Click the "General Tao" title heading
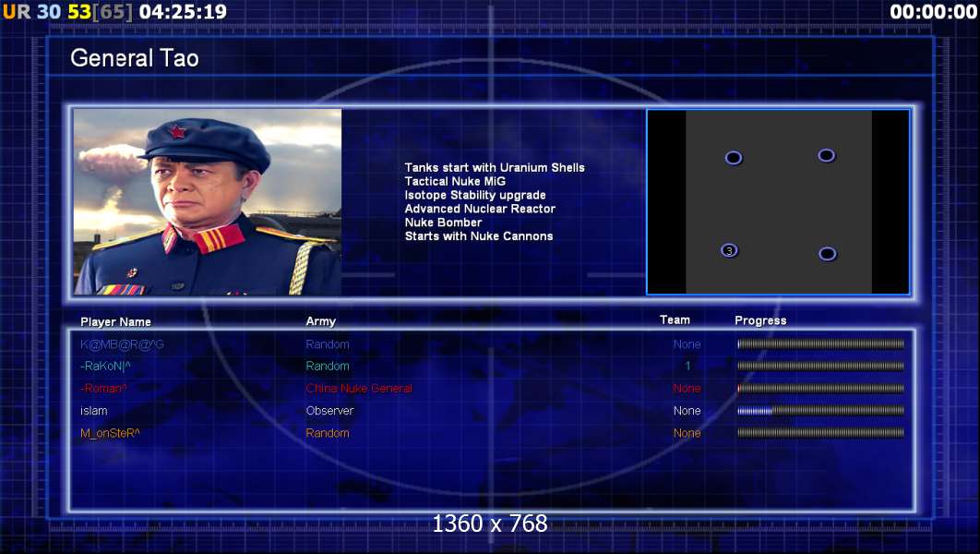 coord(135,58)
